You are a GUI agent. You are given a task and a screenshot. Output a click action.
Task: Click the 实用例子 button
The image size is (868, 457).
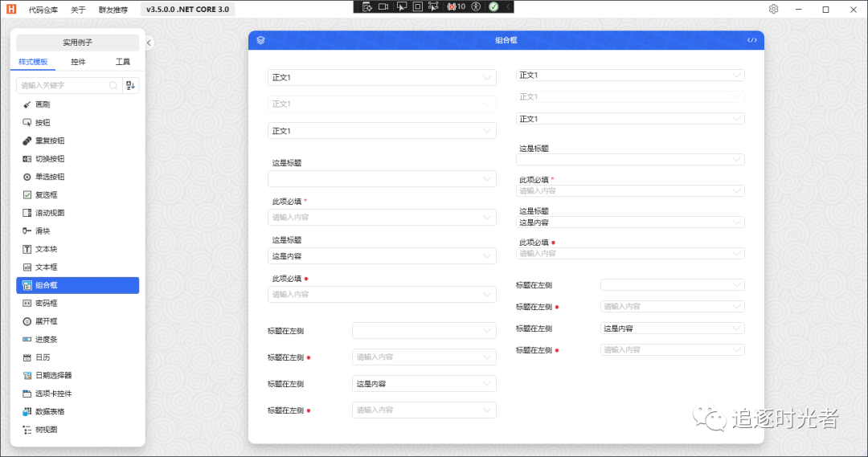tap(78, 43)
